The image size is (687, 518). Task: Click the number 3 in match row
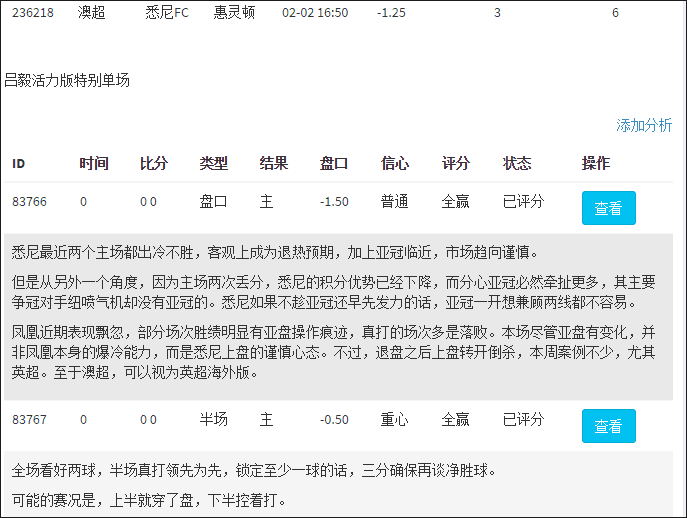[x=497, y=13]
